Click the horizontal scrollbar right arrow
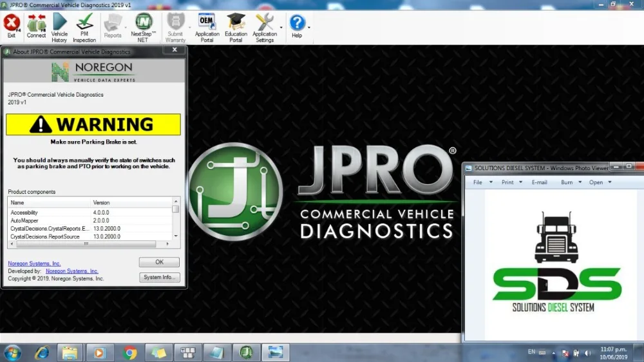Image resolution: width=644 pixels, height=362 pixels. pyautogui.click(x=167, y=244)
